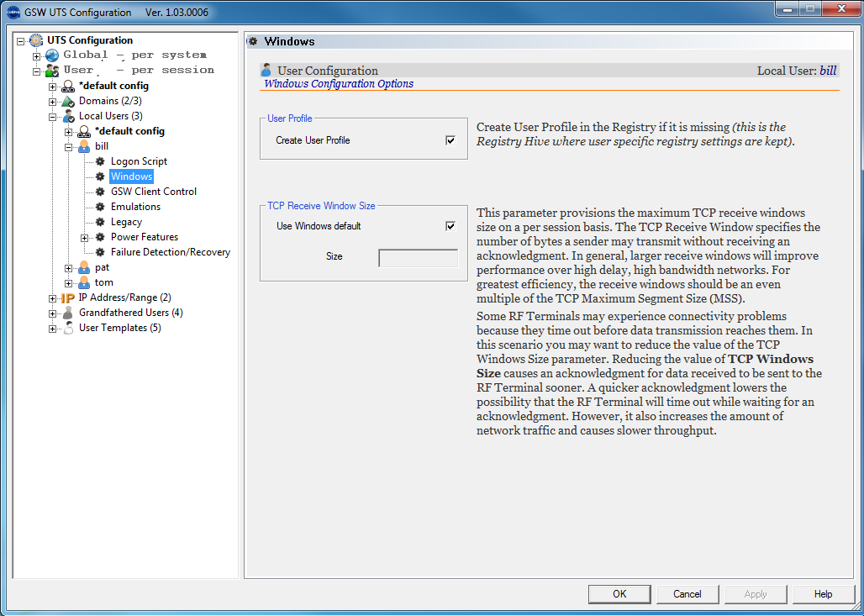Click the "Local User: bill" label
This screenshot has width=864, height=616.
pyautogui.click(x=797, y=71)
